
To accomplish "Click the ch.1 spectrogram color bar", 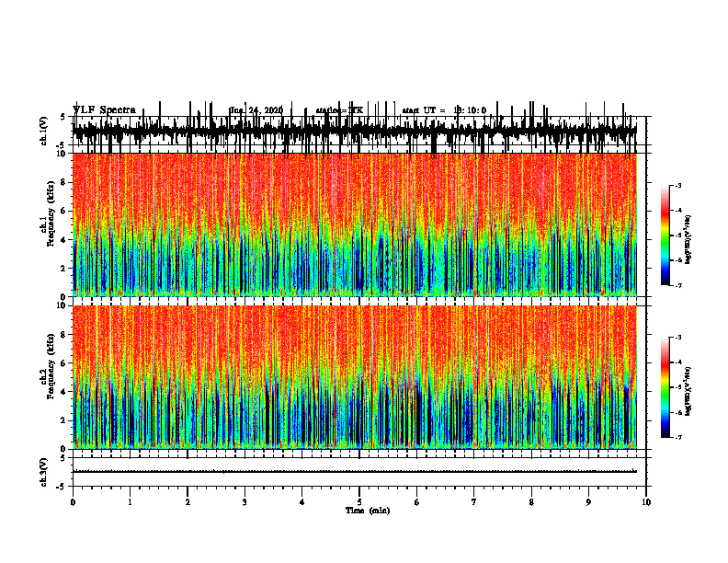I will click(665, 236).
